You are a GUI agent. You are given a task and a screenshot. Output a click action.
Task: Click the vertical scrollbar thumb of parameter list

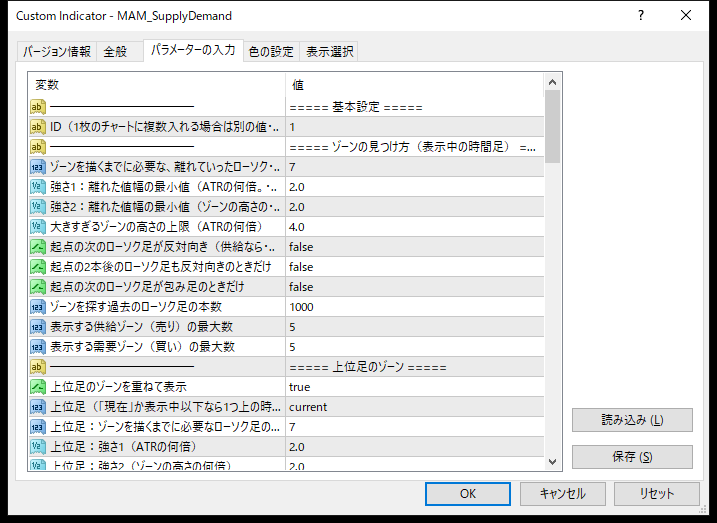tap(552, 126)
